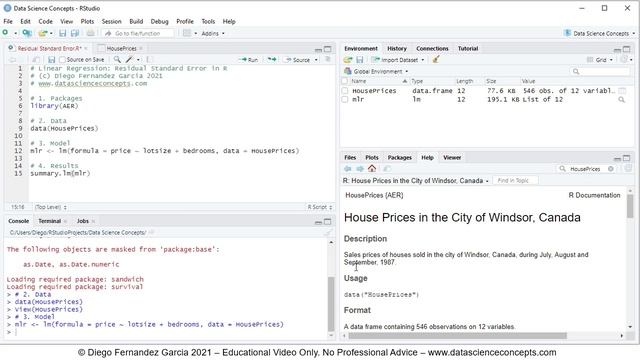Minimize the Console pane
640x360 pixels.
[x=318, y=222]
